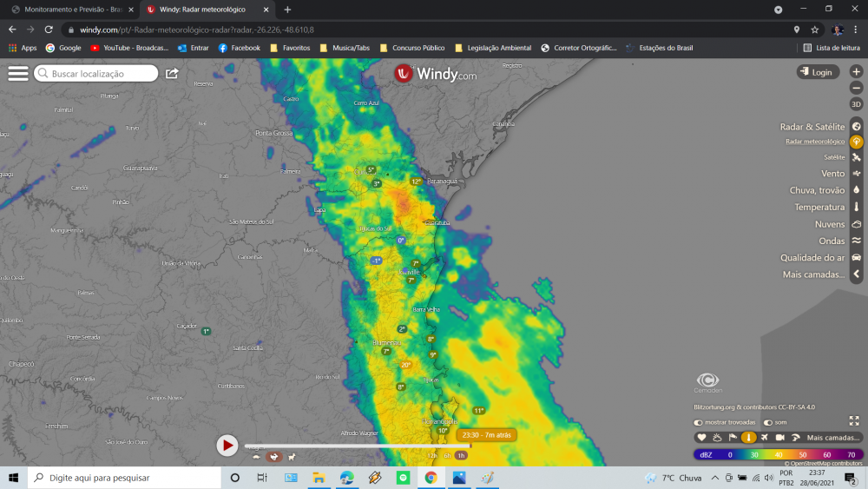Play the radar animation

[x=227, y=446]
